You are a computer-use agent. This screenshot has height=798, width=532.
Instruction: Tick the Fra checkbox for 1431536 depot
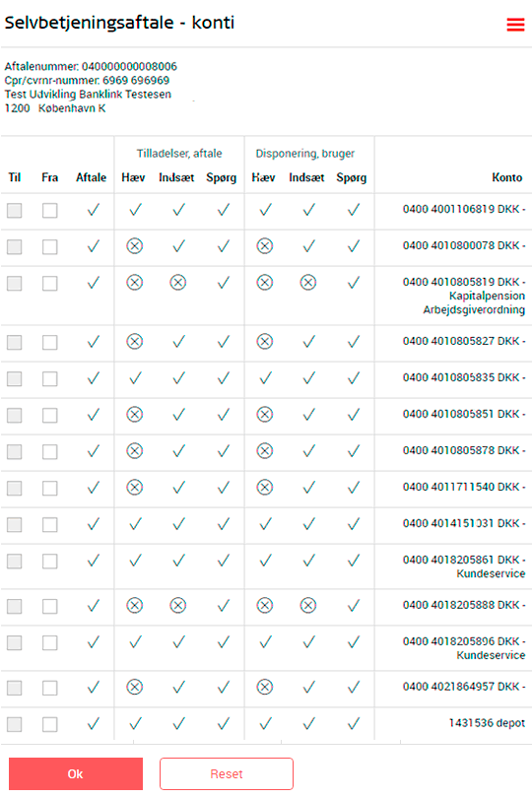tap(50, 724)
